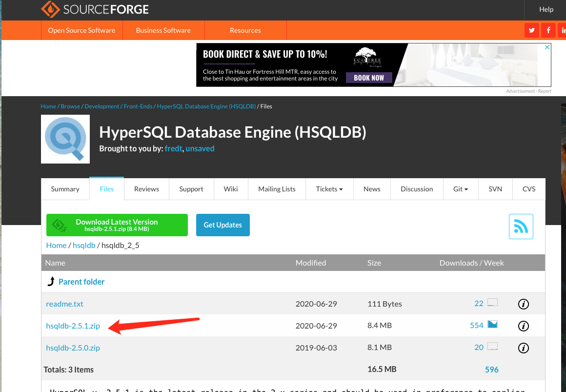Click Help in the top bar
This screenshot has height=392, width=566.
pyautogui.click(x=546, y=9)
